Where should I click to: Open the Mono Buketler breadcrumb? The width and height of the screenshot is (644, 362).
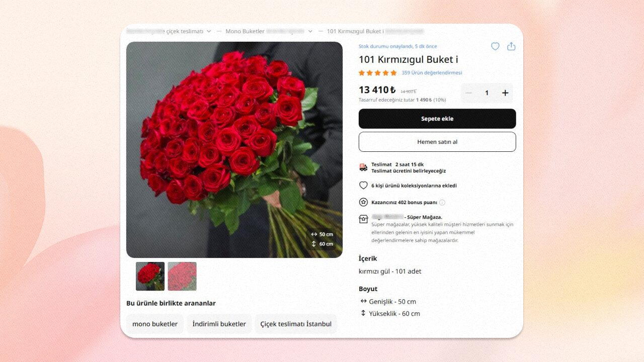click(245, 31)
